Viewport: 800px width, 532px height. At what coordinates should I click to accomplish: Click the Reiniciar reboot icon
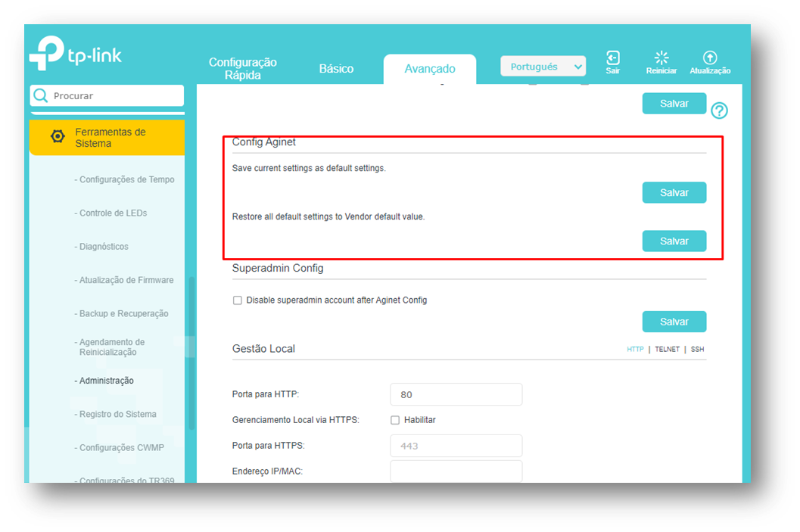pyautogui.click(x=661, y=59)
